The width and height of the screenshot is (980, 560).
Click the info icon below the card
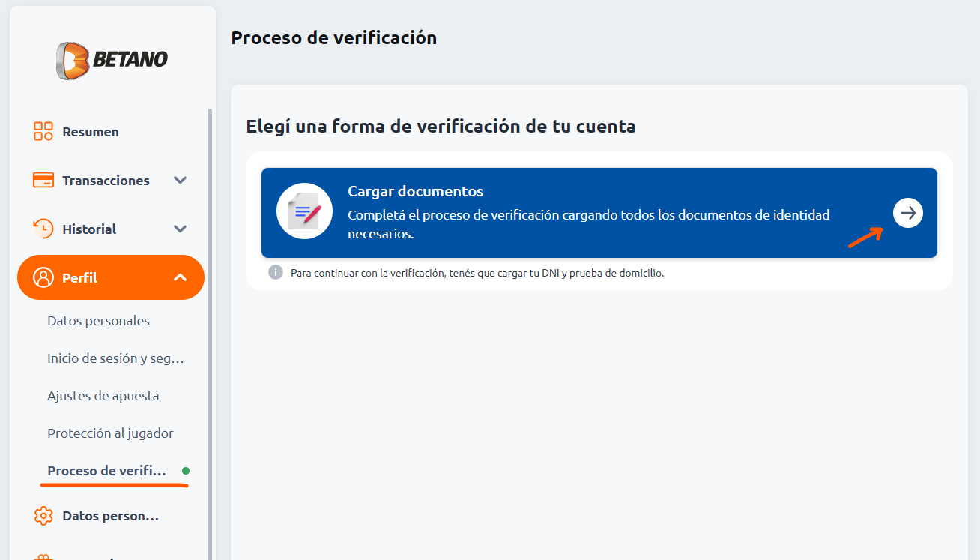click(x=276, y=273)
